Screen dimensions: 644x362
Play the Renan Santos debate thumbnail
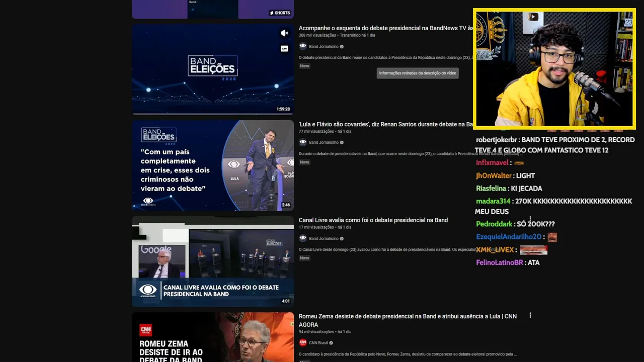(x=213, y=165)
